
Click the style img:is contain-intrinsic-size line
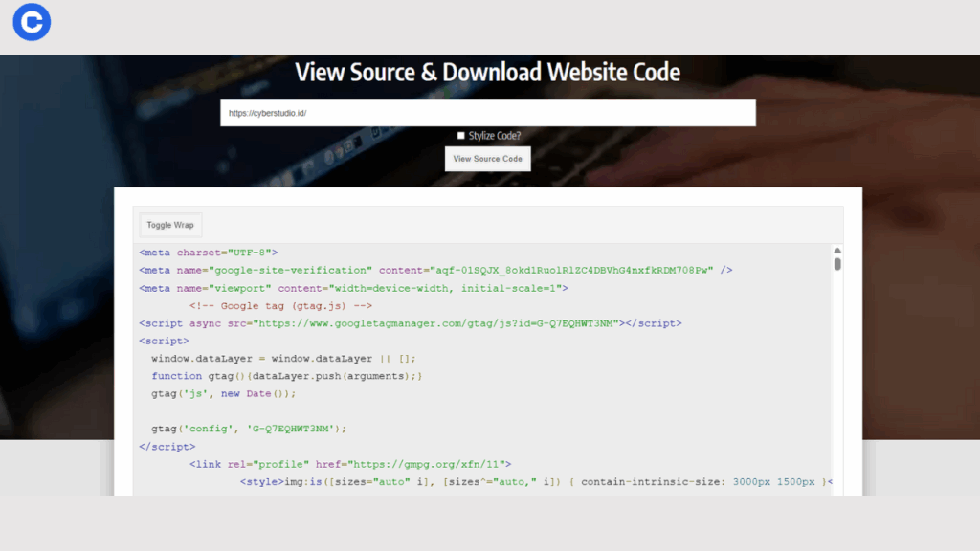(536, 482)
